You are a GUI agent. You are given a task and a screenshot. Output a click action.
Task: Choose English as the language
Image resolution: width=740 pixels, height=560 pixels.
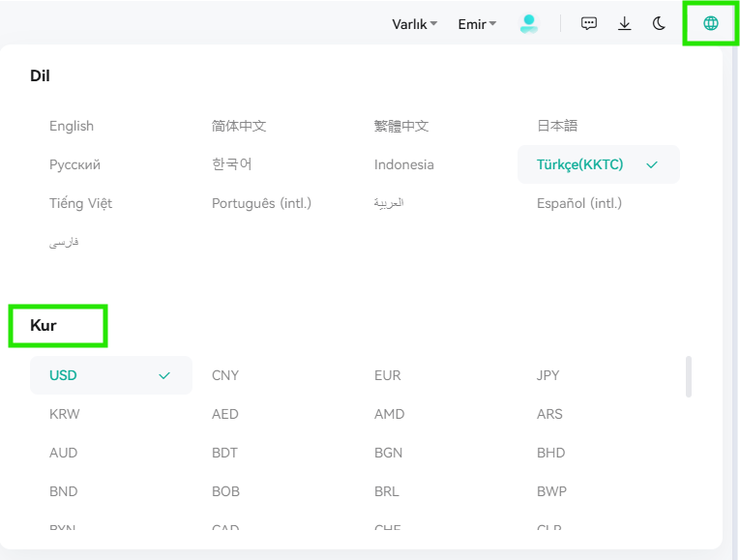pos(72,126)
